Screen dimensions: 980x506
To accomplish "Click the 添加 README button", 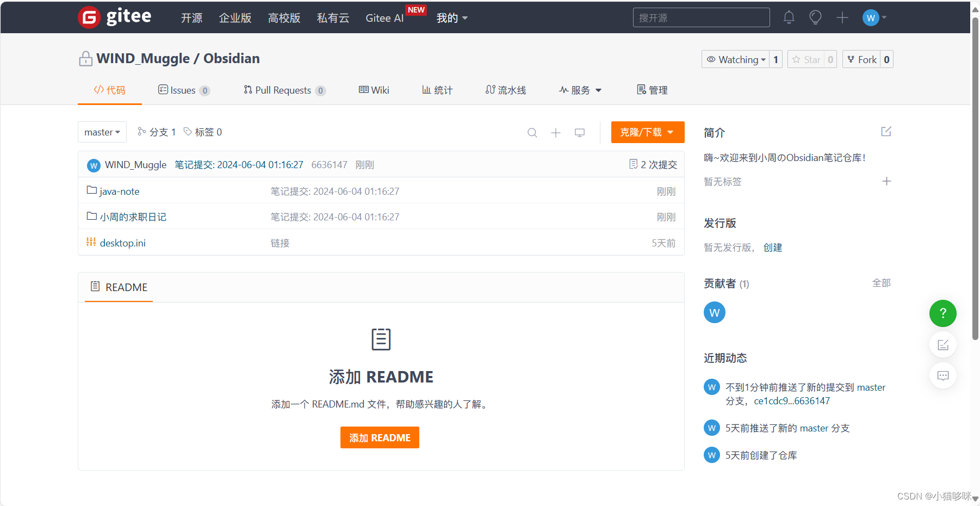I will [380, 437].
